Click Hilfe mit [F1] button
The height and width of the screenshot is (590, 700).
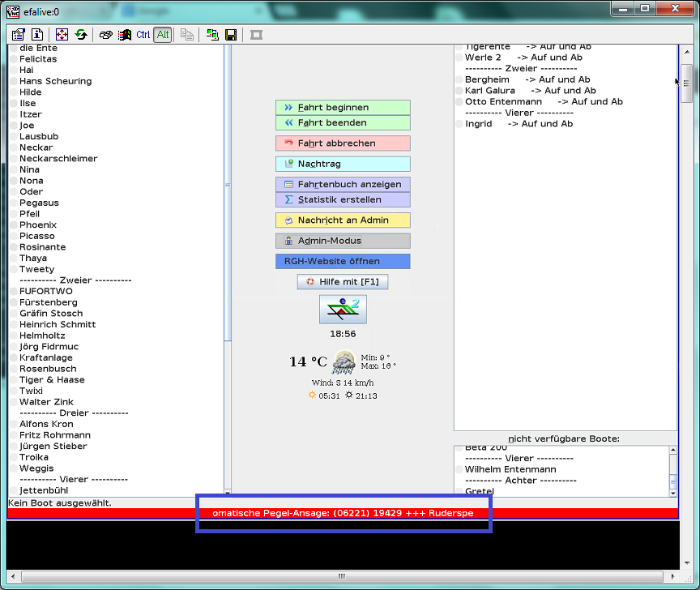(343, 282)
